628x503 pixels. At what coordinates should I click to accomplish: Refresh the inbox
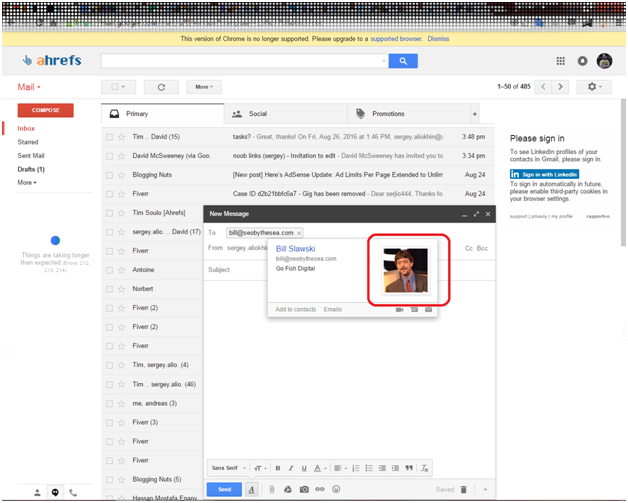click(161, 87)
